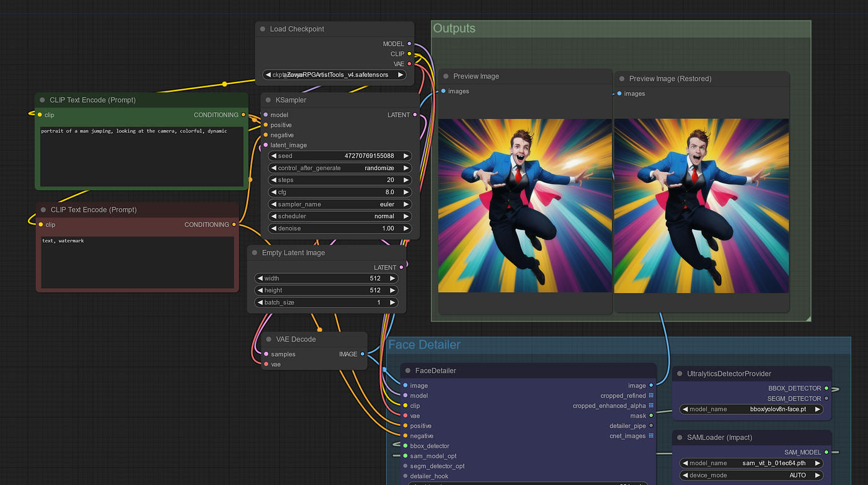Click the MODEL output socket on Load Checkpoint
Image resolution: width=868 pixels, height=485 pixels.
[x=409, y=44]
